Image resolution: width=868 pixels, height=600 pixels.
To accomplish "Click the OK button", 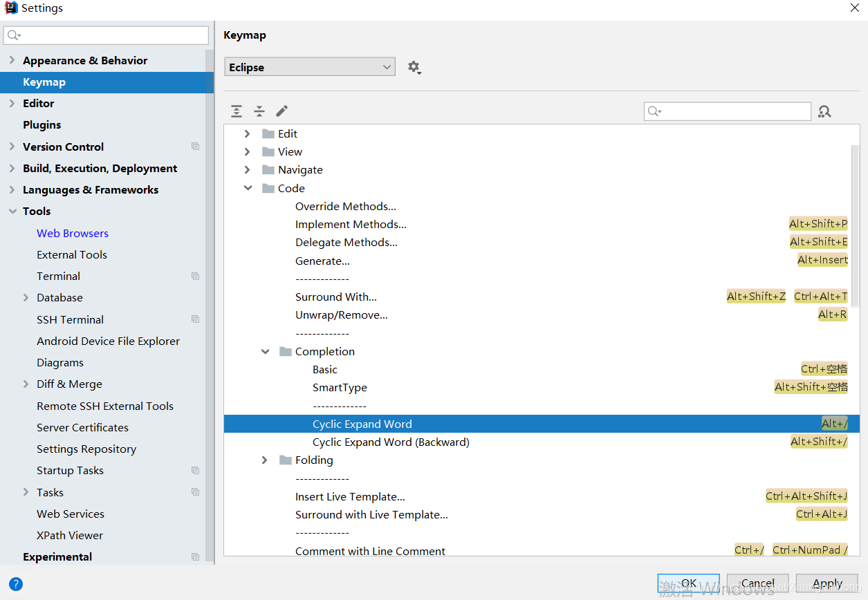I will (x=688, y=583).
